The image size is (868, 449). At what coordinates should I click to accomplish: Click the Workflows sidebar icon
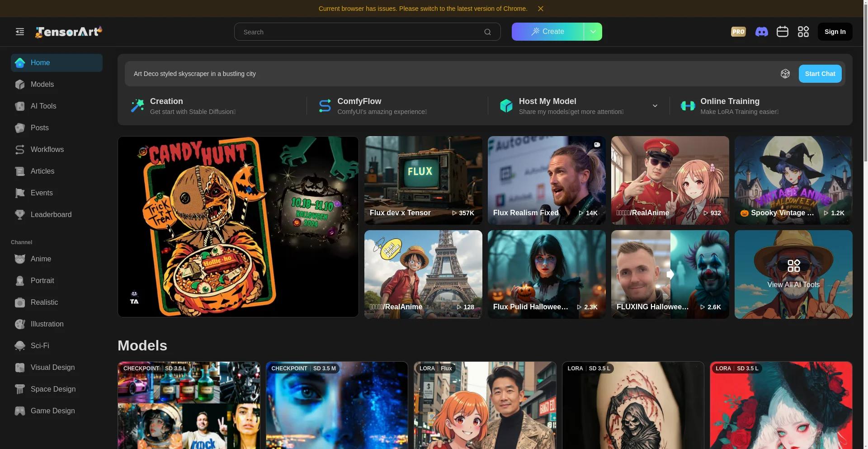tap(20, 150)
